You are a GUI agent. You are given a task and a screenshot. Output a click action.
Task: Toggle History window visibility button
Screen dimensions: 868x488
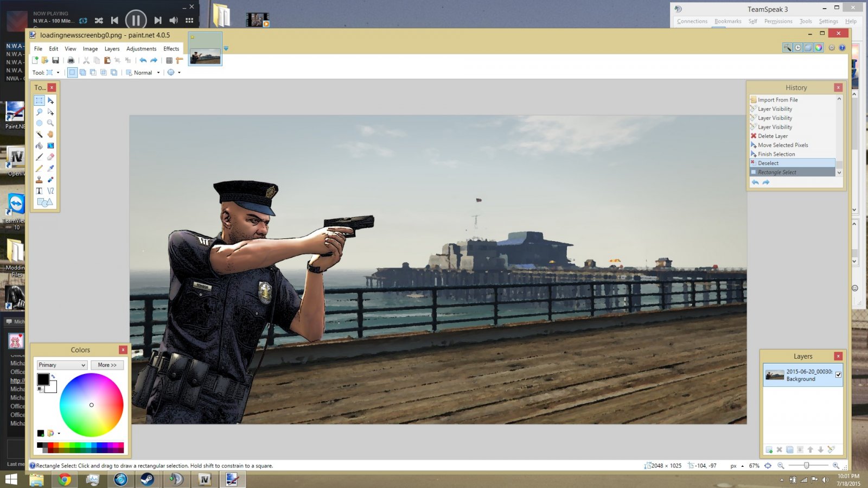797,48
